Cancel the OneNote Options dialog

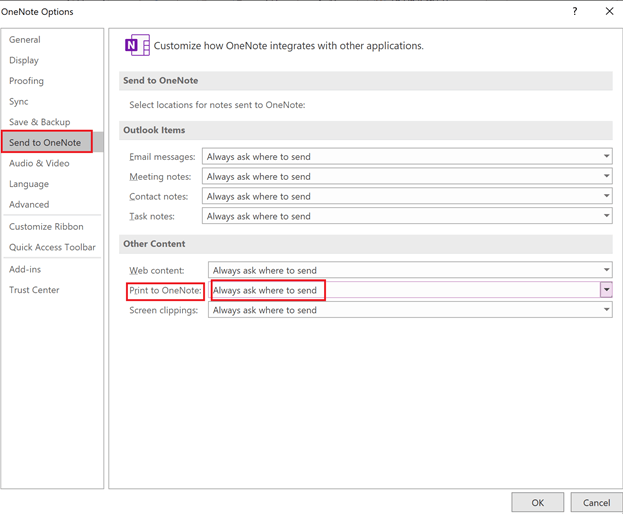point(596,502)
